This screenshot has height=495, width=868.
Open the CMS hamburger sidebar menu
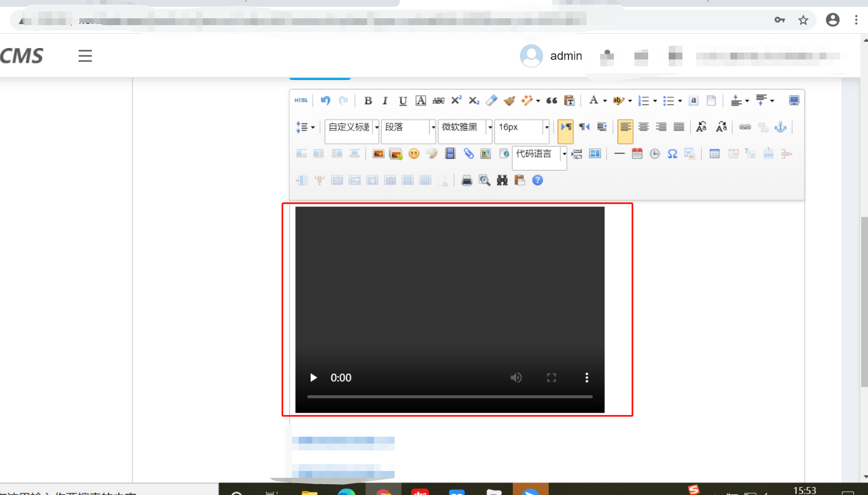coord(85,56)
